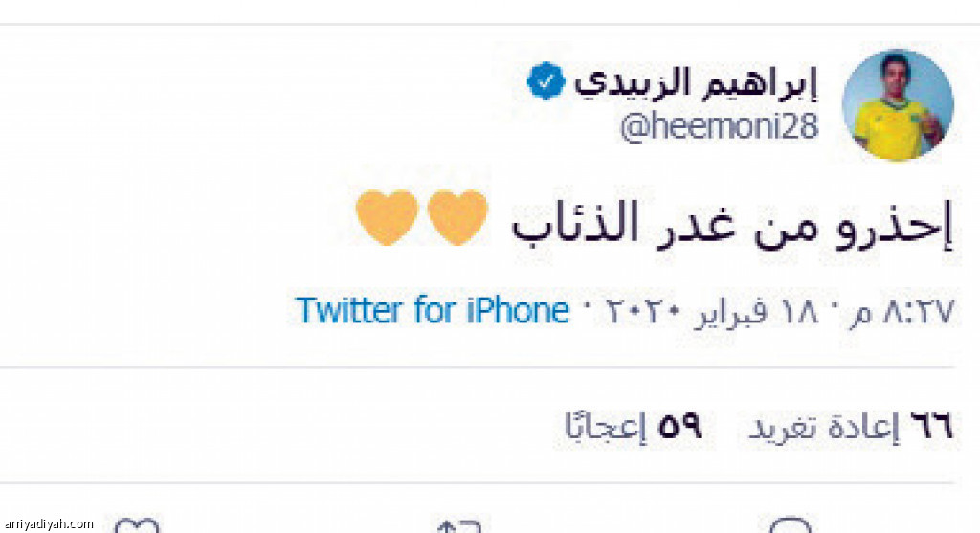Click the orange heart emoji nearest the text
This screenshot has width=980, height=533.
(x=457, y=217)
